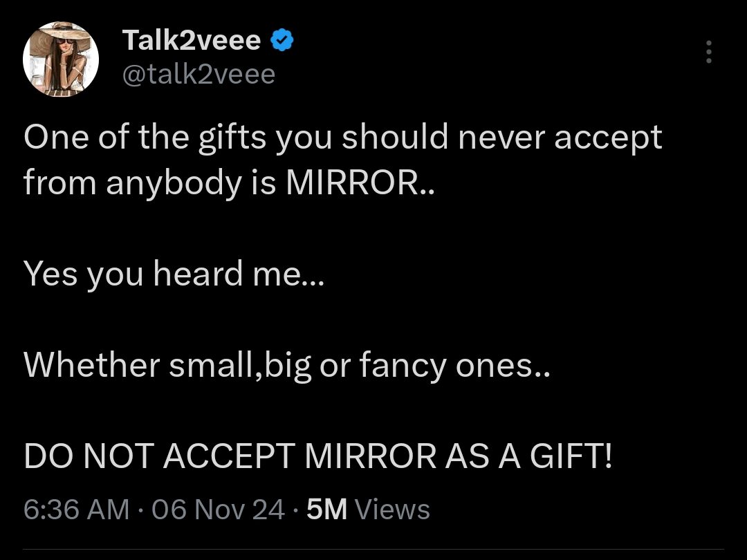Click the 6:36 AM timestamp
747x560 pixels.
point(76,509)
